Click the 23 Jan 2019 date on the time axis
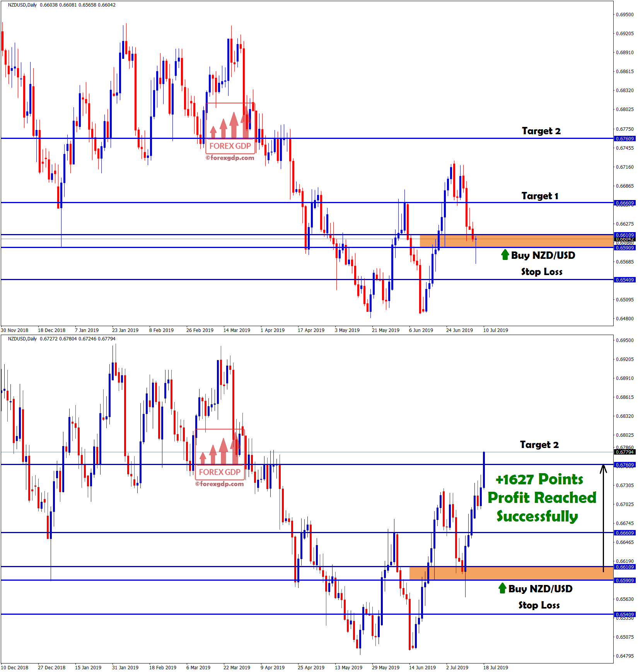 click(125, 330)
